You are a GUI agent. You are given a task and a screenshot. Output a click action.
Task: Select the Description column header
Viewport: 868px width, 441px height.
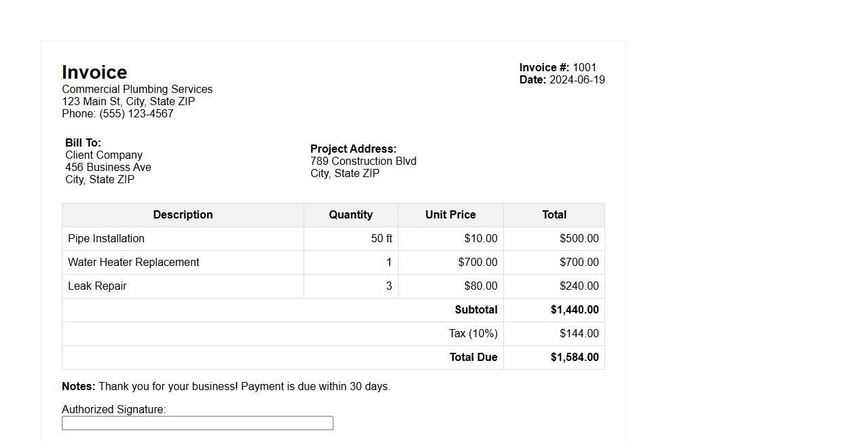[x=183, y=214]
